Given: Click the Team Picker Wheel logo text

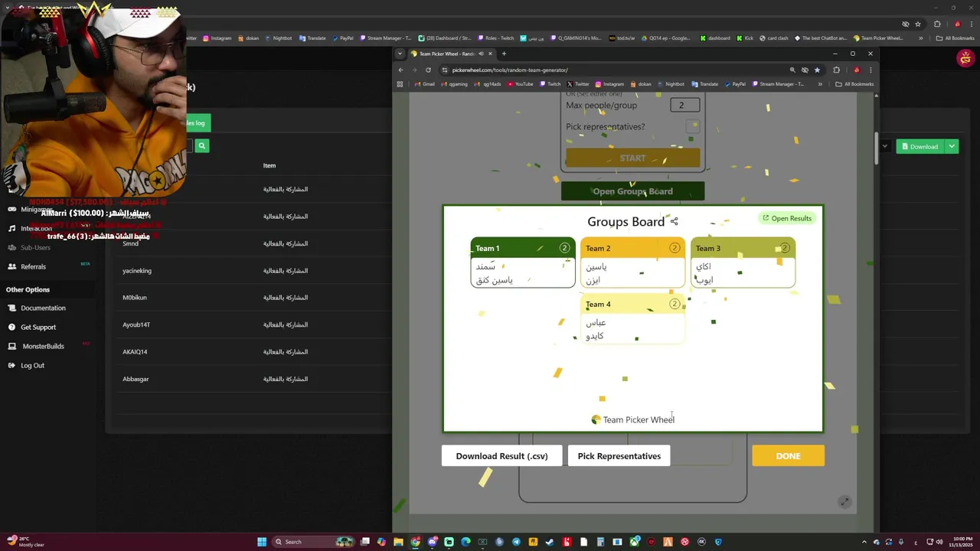Looking at the screenshot, I should point(633,419).
